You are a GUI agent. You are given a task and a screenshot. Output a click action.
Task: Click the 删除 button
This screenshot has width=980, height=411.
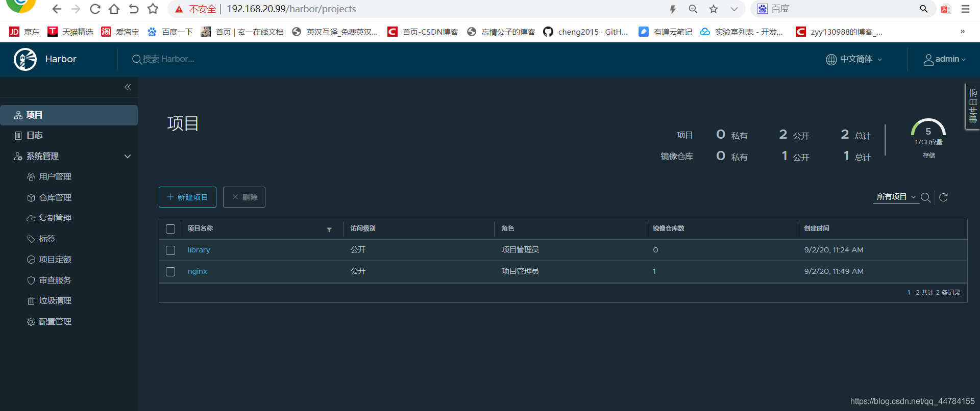(x=244, y=197)
